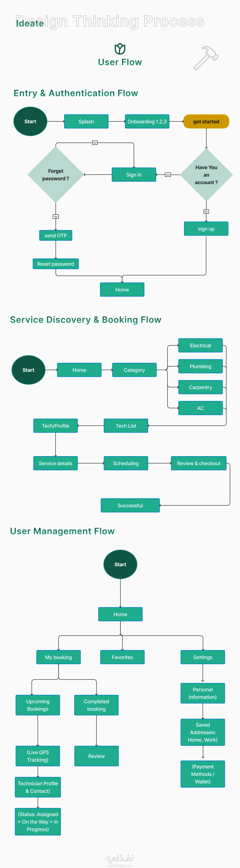Image resolution: width=240 pixels, height=868 pixels.
Task: Select the Favorites node
Action: [x=122, y=657]
